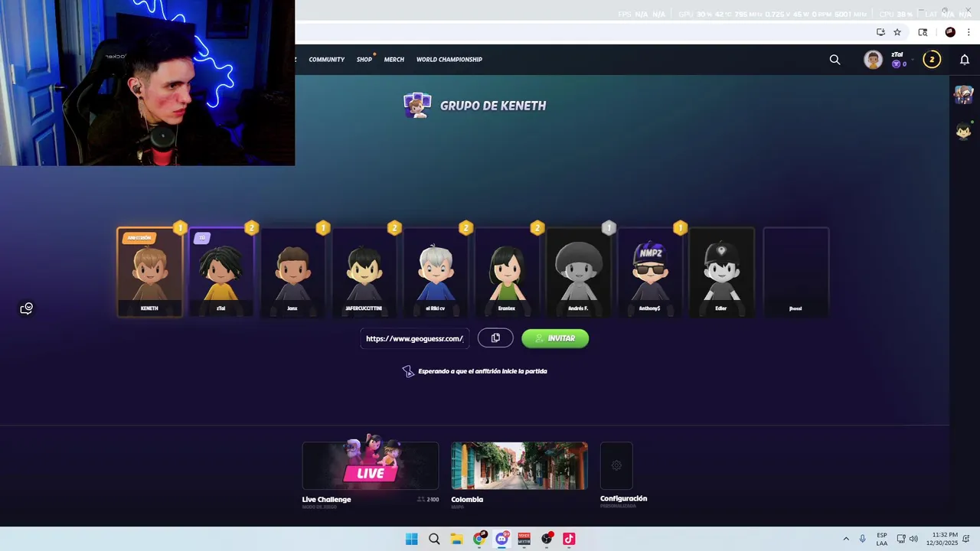Open the WORLD CHAMPIONSHIP menu

click(x=449, y=60)
